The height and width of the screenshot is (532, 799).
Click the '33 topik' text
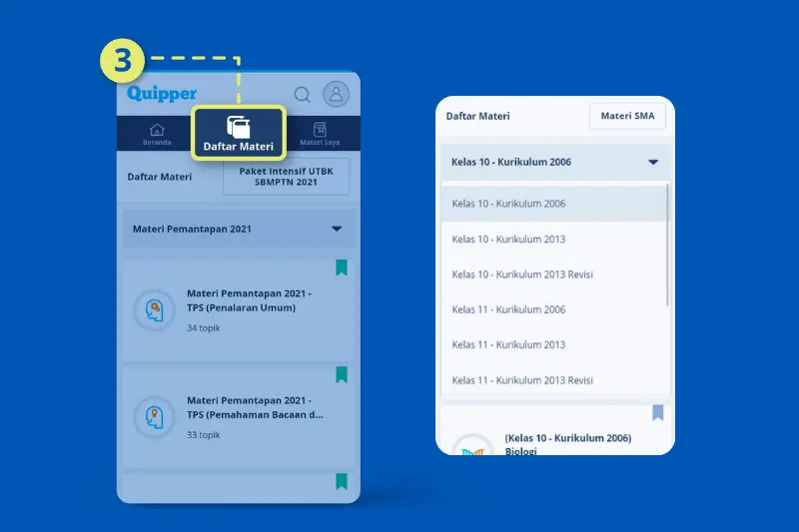pyautogui.click(x=204, y=435)
